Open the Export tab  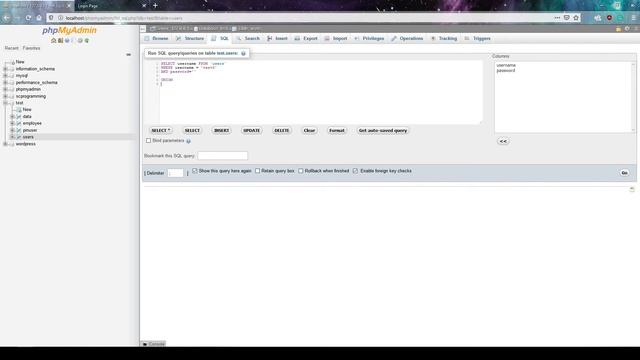[x=306, y=38]
